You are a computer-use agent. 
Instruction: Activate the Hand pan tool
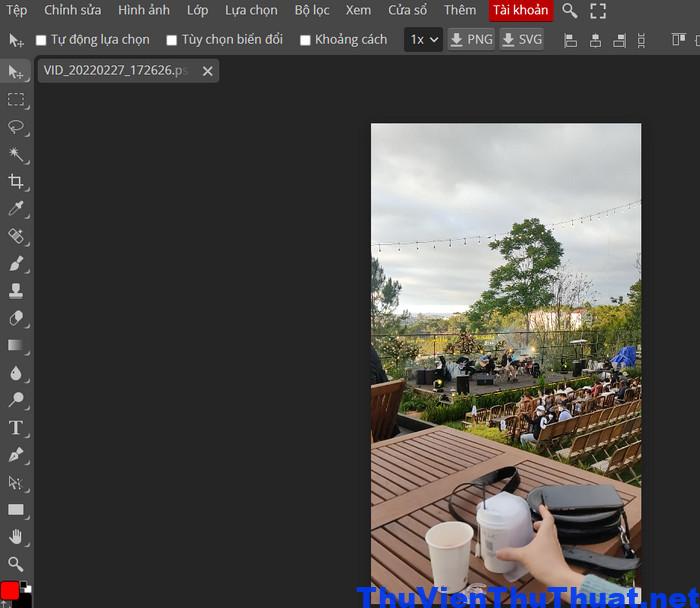point(16,537)
